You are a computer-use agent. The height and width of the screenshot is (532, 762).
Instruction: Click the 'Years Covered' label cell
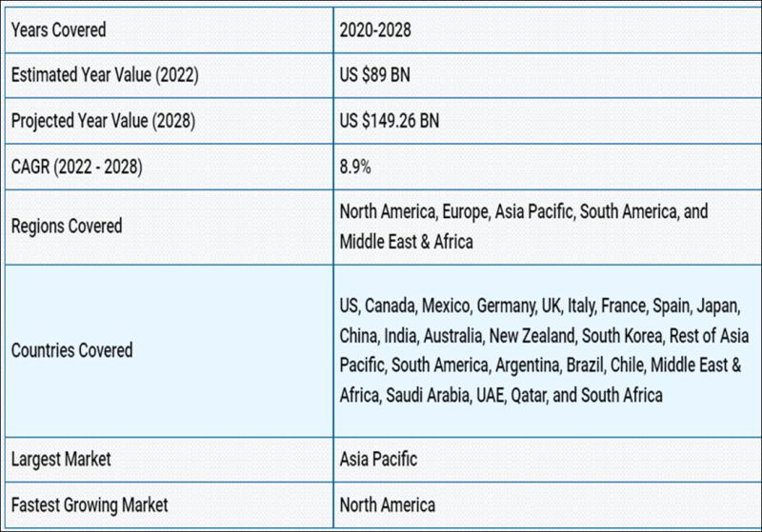click(x=58, y=30)
